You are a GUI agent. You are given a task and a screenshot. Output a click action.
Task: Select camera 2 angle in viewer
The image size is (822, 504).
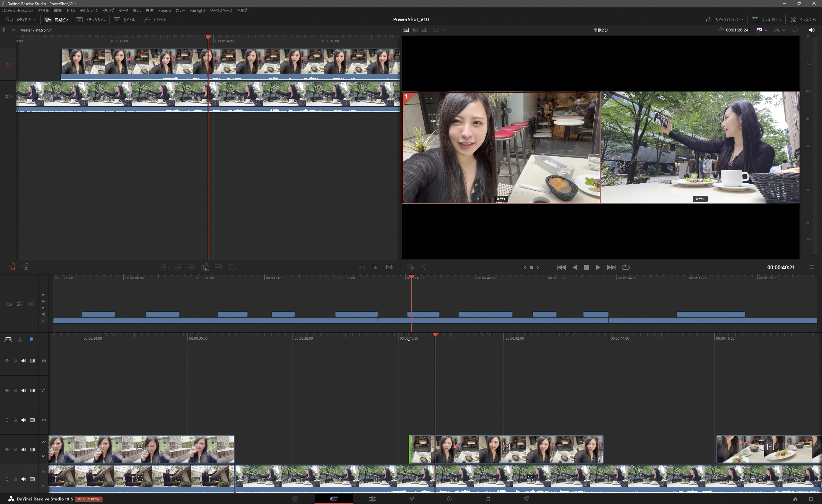pos(700,147)
